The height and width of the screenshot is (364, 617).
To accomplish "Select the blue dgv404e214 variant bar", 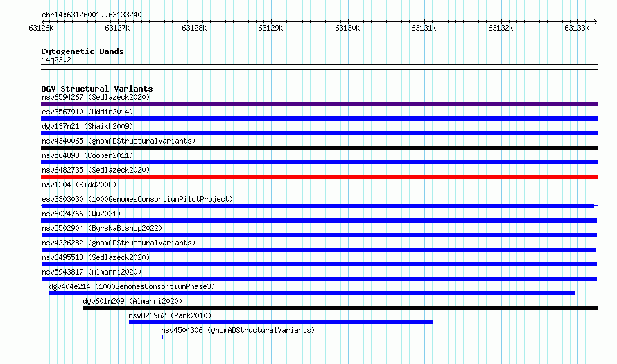I will tap(312, 293).
